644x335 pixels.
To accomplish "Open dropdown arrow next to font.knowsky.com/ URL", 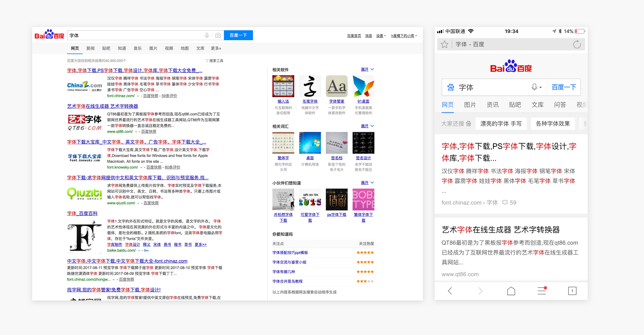I will tap(141, 168).
